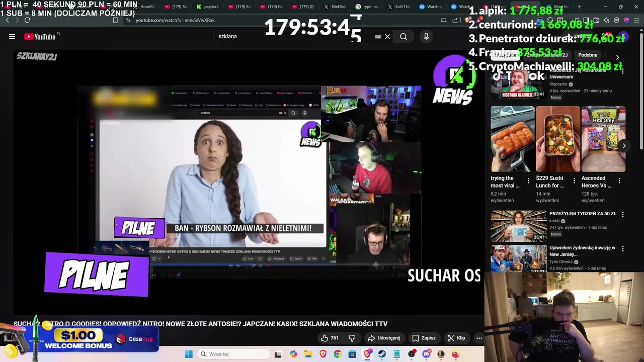Open Firefox from the taskbar

[455, 354]
